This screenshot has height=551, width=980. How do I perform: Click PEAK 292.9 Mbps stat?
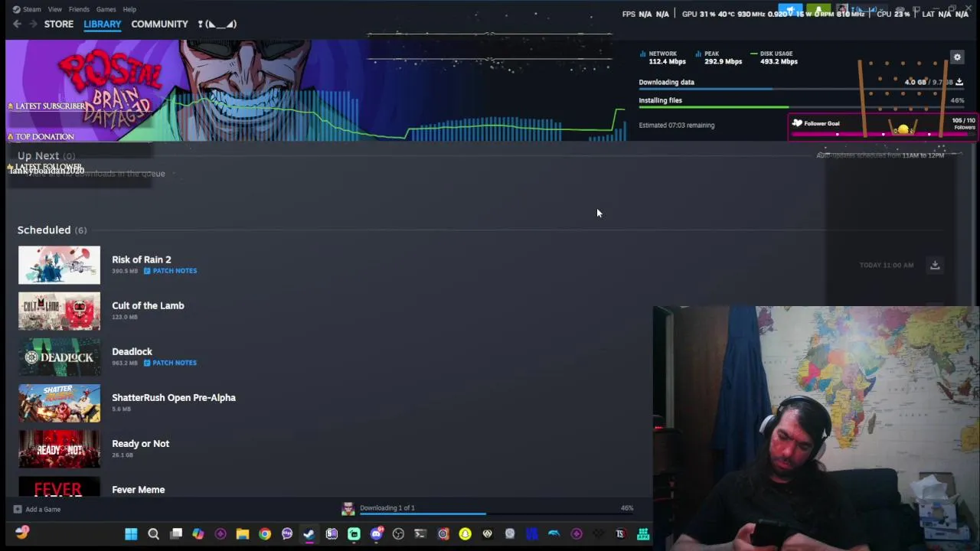(x=719, y=57)
